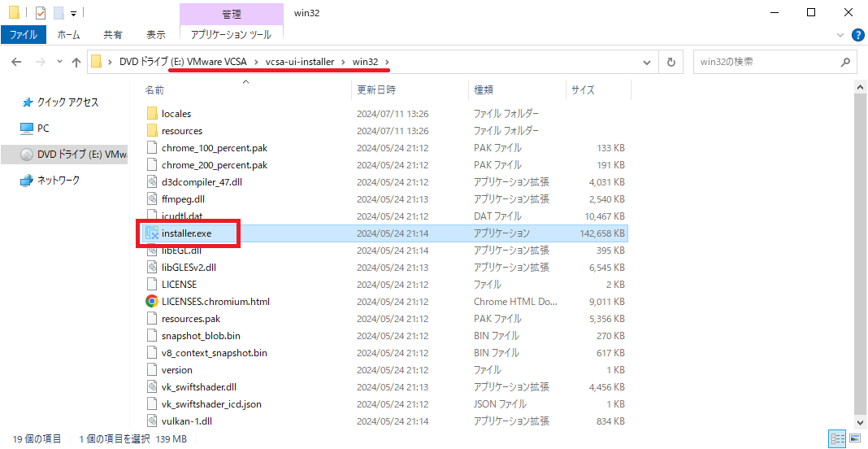Open the Explorer help question mark

(856, 34)
